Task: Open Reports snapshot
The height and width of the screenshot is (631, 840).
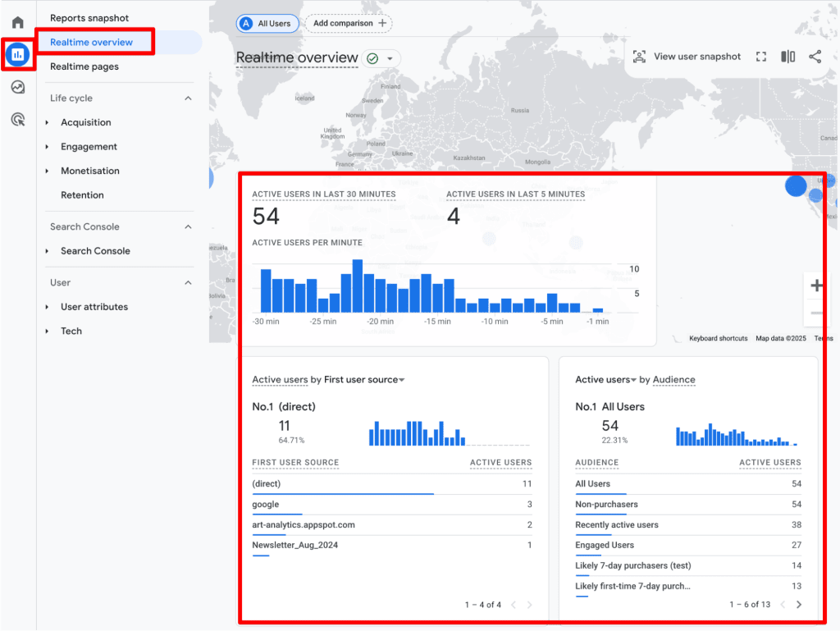Action: pyautogui.click(x=89, y=18)
